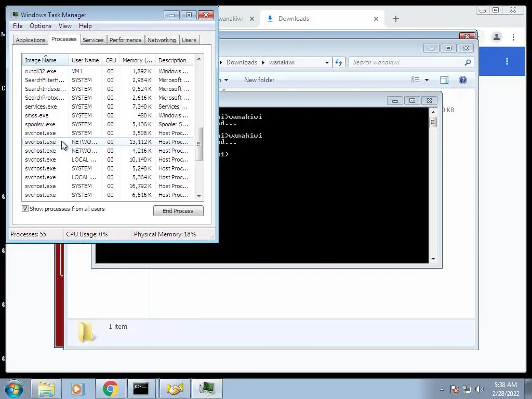This screenshot has width=532, height=399.
Task: Click the process list scrollbar thumb
Action: tap(199, 144)
